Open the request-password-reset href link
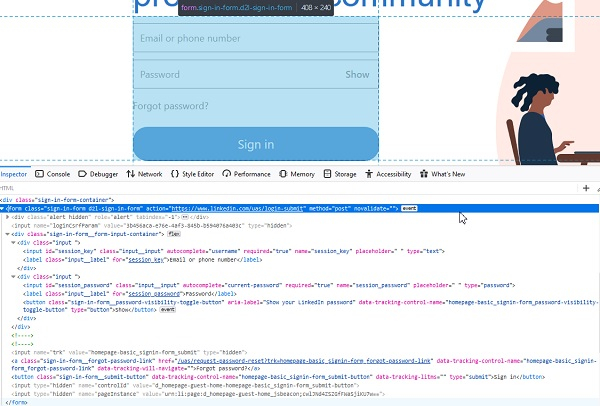The height and width of the screenshot is (406, 600). coord(304,361)
